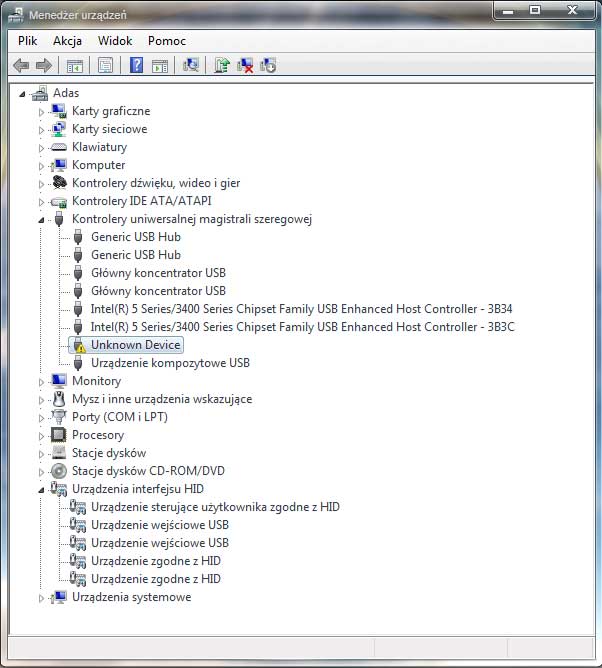Click the Procesory chip icon
This screenshot has width=602, height=668.
(x=58, y=435)
